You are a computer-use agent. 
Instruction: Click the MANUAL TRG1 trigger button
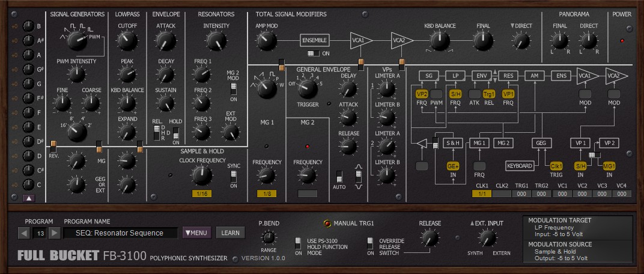(x=327, y=224)
